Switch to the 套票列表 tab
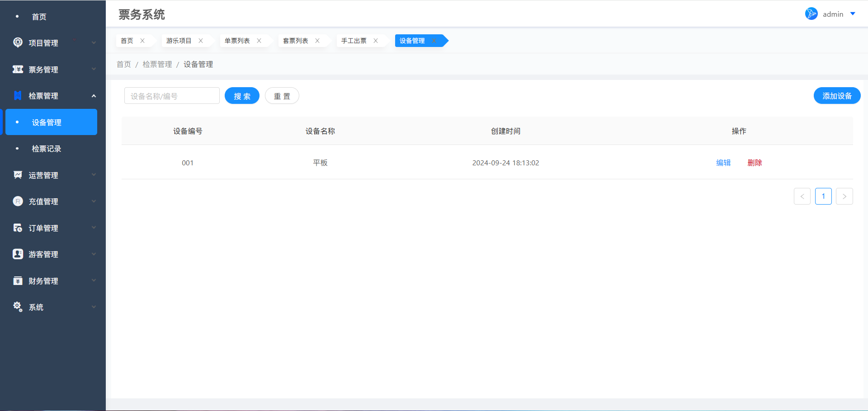The image size is (868, 411). (296, 41)
